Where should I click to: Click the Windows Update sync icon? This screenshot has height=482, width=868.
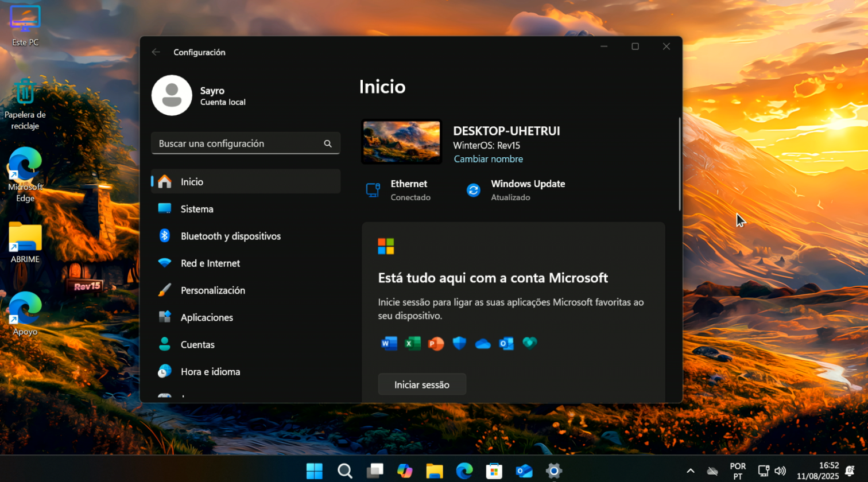(472, 189)
